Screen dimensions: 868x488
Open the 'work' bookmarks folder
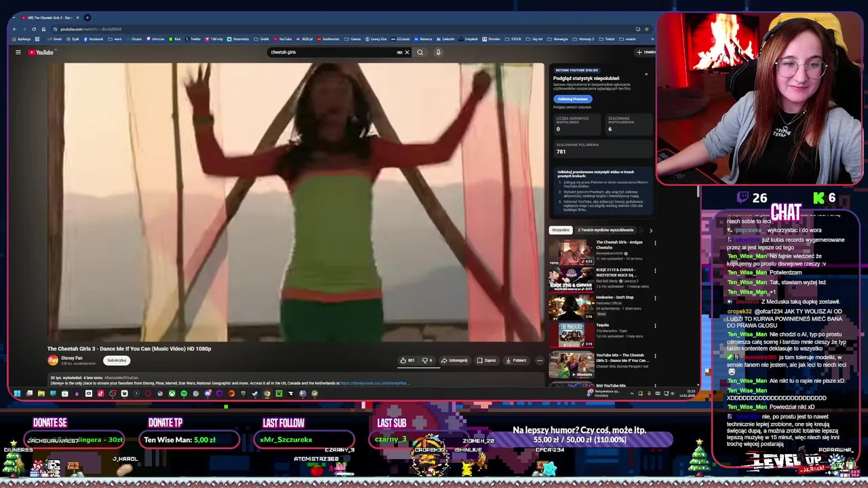point(115,39)
